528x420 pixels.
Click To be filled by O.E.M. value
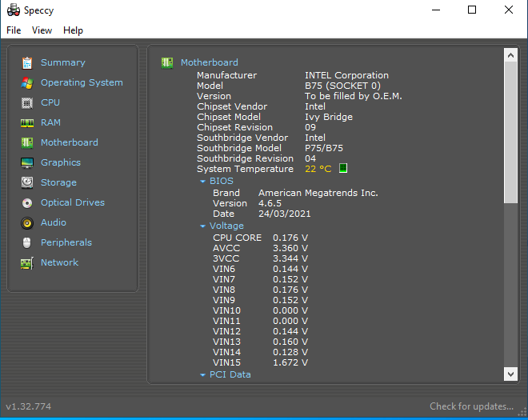coord(354,96)
